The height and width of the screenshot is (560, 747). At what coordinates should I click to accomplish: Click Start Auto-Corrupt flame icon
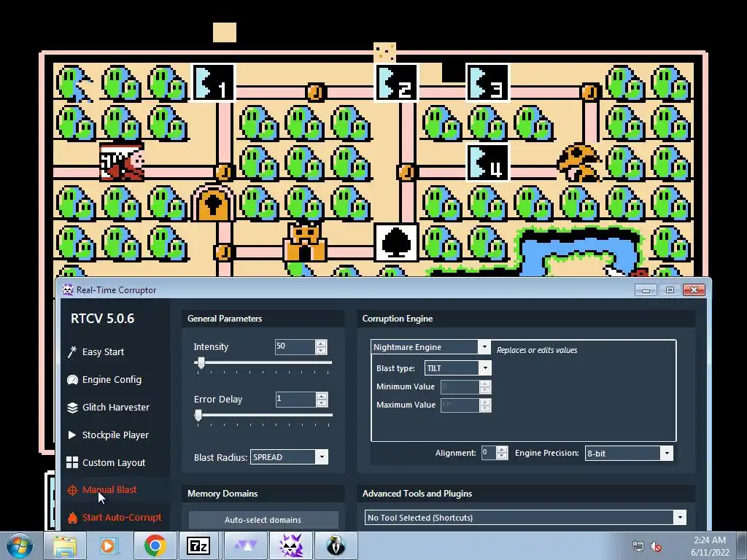click(x=72, y=518)
